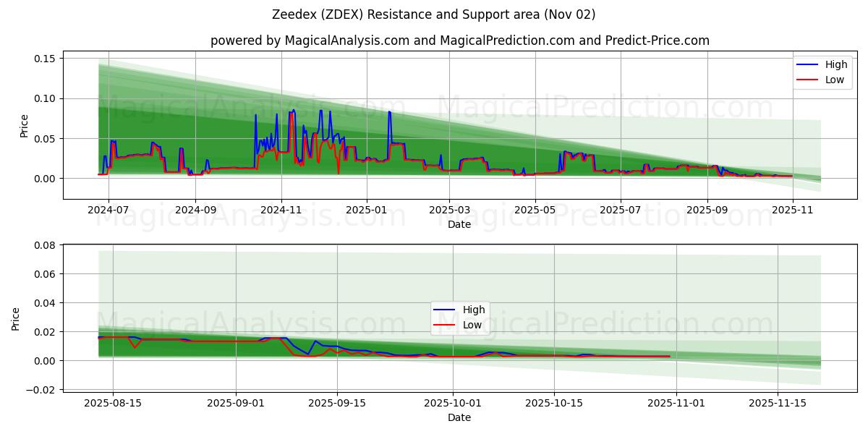Image resolution: width=868 pixels, height=434 pixels.
Task: Click the '2025-09-15' tick label
Action: 337,403
